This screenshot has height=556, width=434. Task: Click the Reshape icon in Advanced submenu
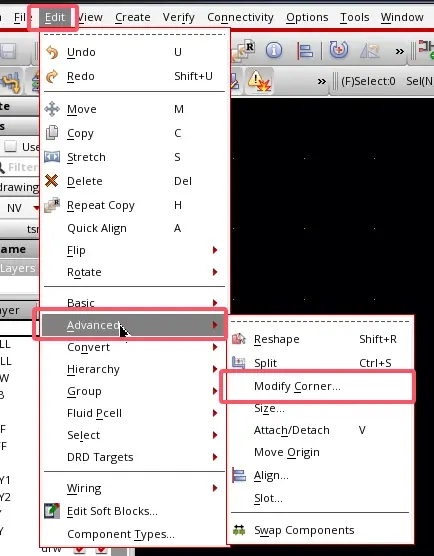239,339
